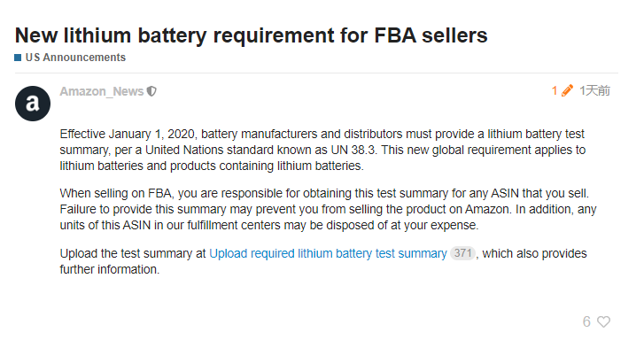Click the words 'Upload the test summary at'
This screenshot has width=644, height=340.
click(x=133, y=253)
